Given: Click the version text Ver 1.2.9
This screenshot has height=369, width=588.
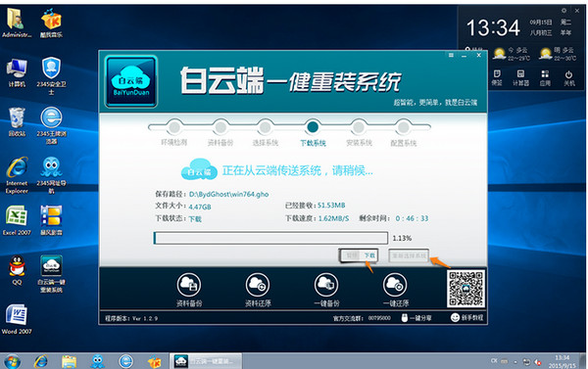Looking at the screenshot, I should [x=145, y=318].
